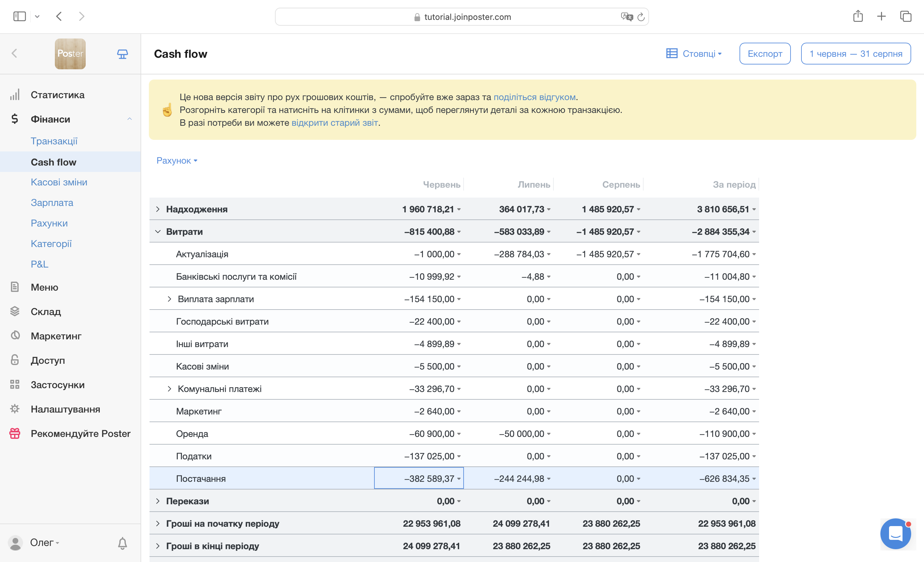Click the notification bell icon

click(x=122, y=543)
